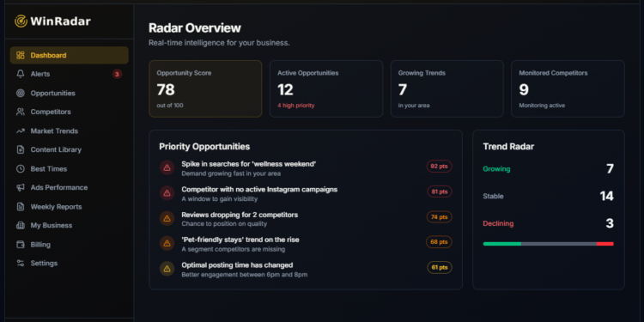Click the Stable count 14
Screen dimensions: 644x322
click(606, 196)
